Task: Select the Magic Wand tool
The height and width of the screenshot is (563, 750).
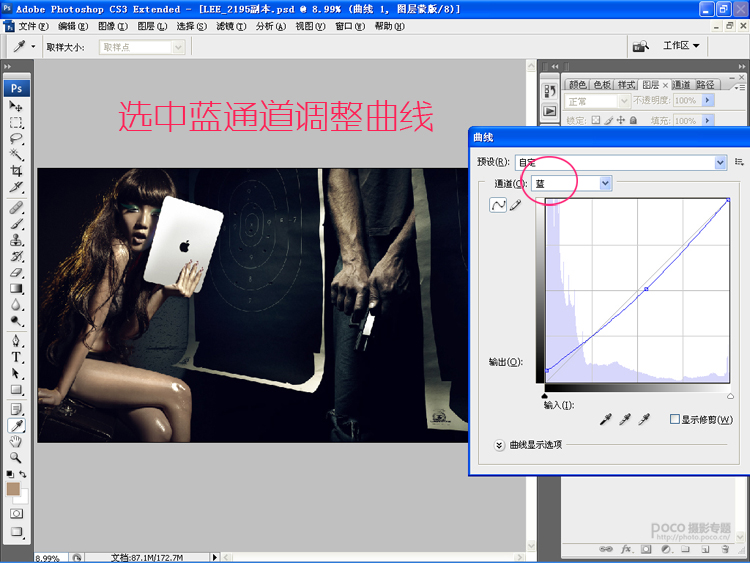Action: [x=16, y=155]
